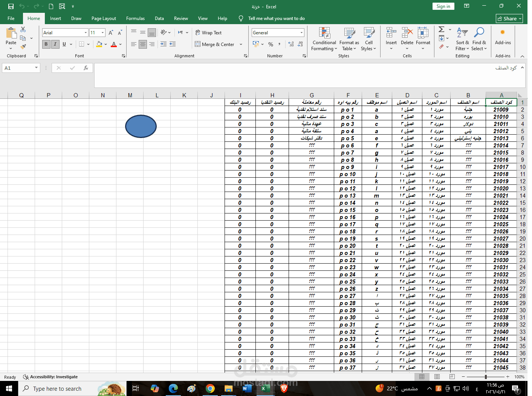This screenshot has height=396, width=532.
Task: Switch to Page Layout view in status bar
Action: click(x=437, y=377)
